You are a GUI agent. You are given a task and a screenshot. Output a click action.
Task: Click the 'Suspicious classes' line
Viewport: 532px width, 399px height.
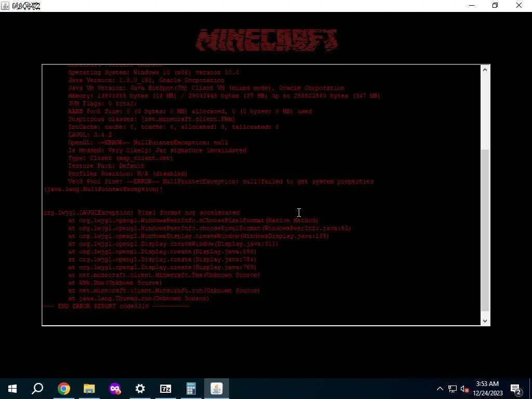coord(151,119)
